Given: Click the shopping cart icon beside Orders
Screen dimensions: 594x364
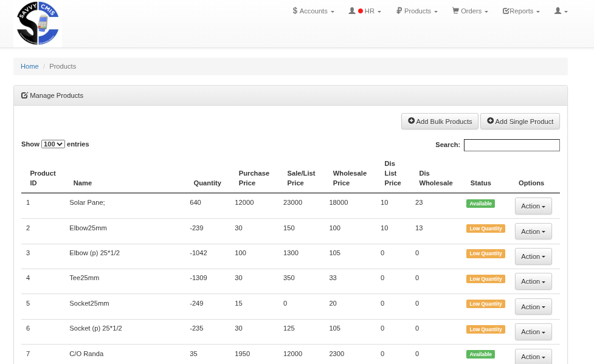Looking at the screenshot, I should coord(455,11).
